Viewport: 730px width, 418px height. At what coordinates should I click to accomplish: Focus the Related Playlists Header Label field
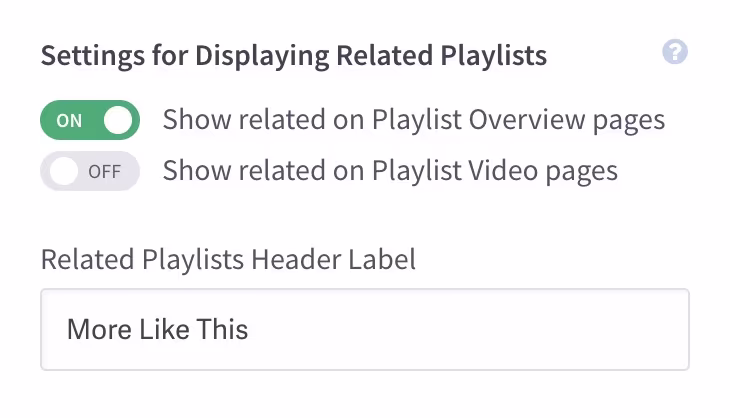(x=365, y=330)
